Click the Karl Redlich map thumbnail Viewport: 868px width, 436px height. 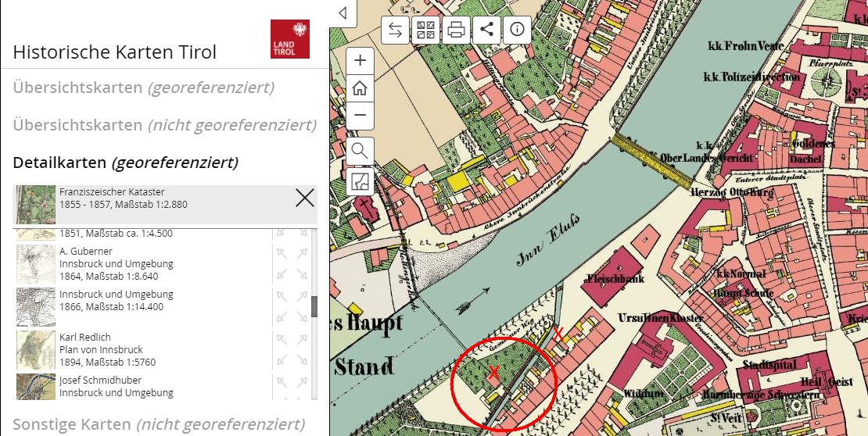tap(36, 350)
